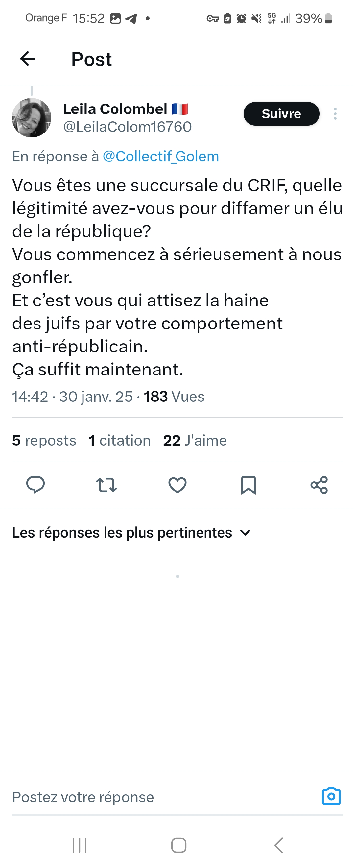Screen dimensions: 355x868
Task: Open the 1 citation list
Action: (x=120, y=440)
